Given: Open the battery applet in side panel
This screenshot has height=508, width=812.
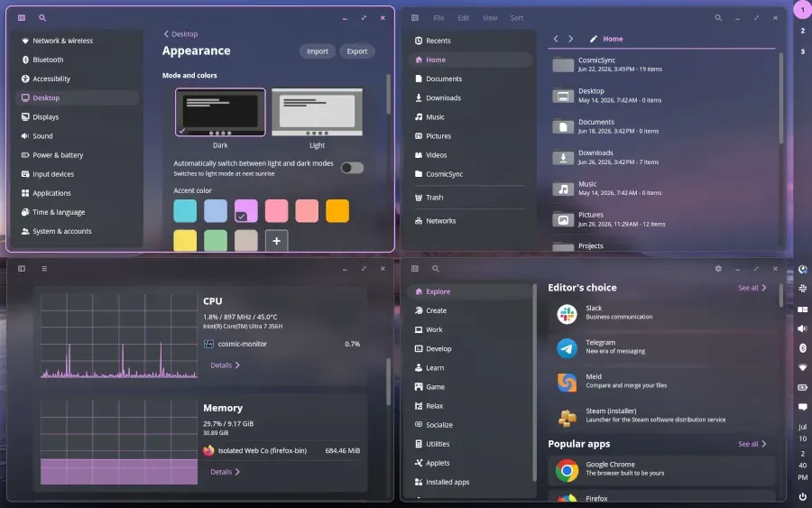Looking at the screenshot, I should 802,387.
